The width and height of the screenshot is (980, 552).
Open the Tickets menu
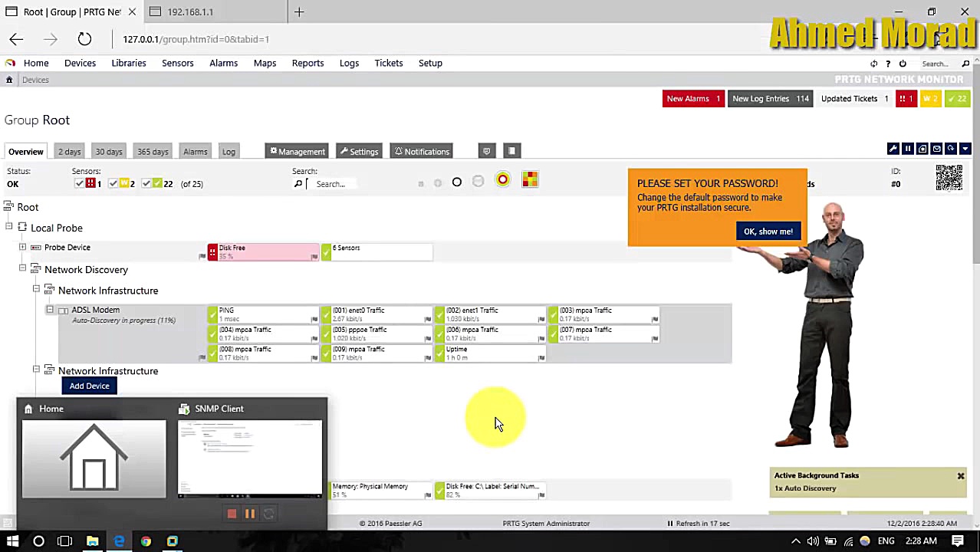pyautogui.click(x=389, y=63)
